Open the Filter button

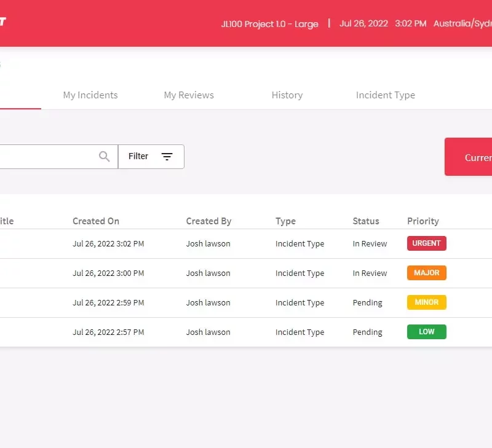click(x=151, y=157)
